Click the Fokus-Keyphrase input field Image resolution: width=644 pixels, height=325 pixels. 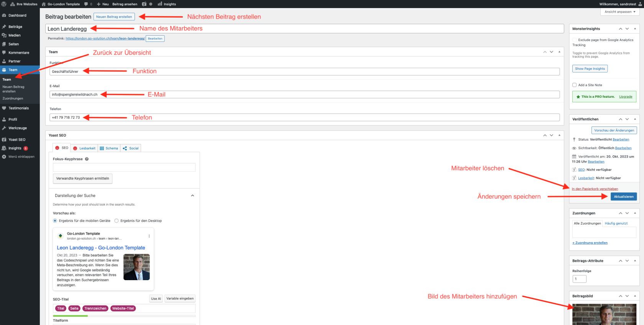click(x=124, y=167)
